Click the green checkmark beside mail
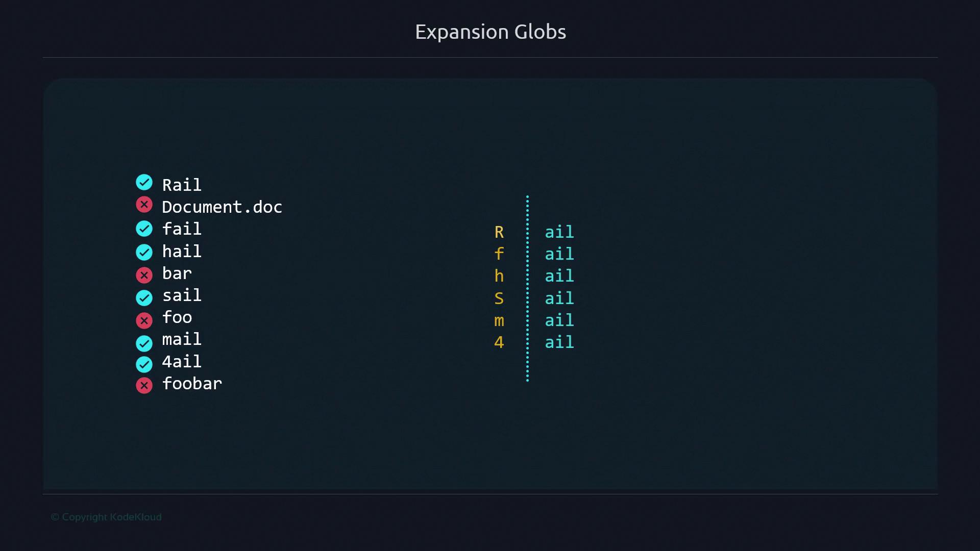 point(144,343)
